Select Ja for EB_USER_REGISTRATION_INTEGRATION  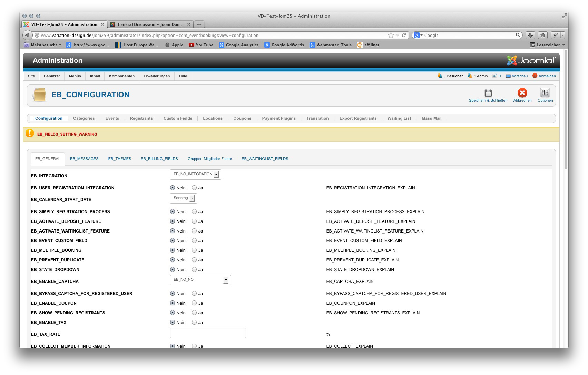pos(194,188)
